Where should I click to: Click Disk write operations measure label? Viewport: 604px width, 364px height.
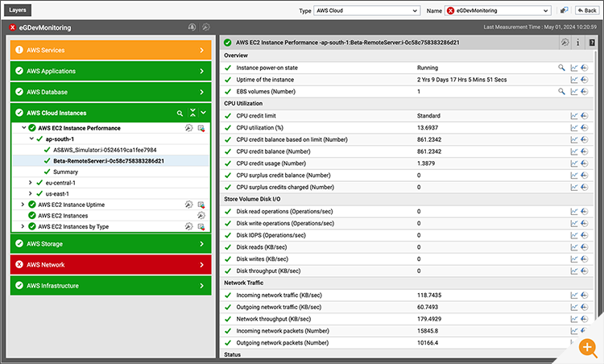click(285, 223)
